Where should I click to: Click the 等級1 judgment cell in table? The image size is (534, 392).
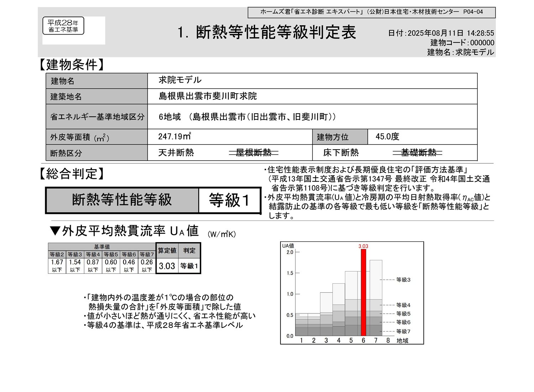click(189, 266)
